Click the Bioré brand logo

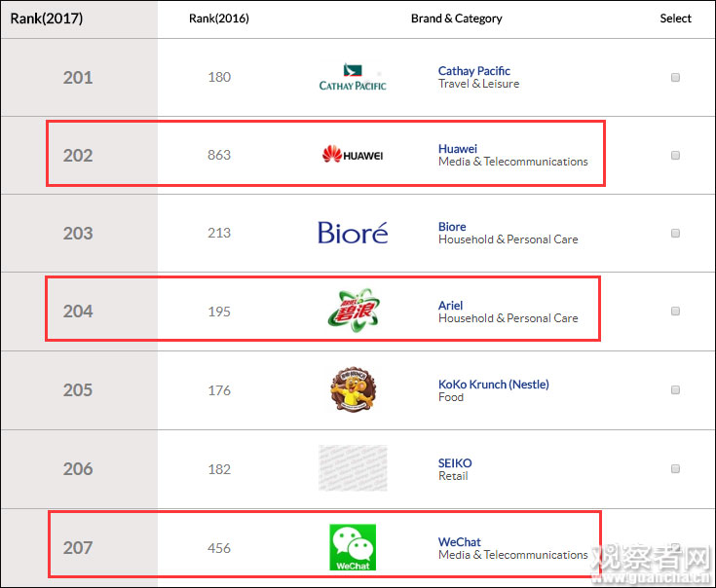(x=353, y=233)
